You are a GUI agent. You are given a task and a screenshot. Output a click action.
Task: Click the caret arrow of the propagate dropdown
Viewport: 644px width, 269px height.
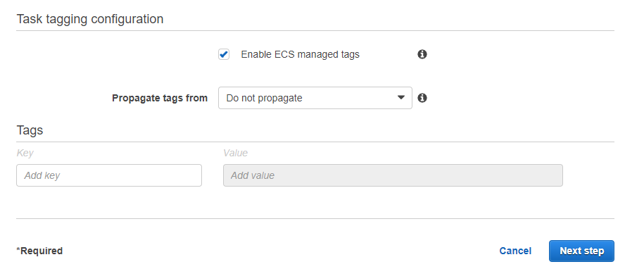pyautogui.click(x=401, y=98)
